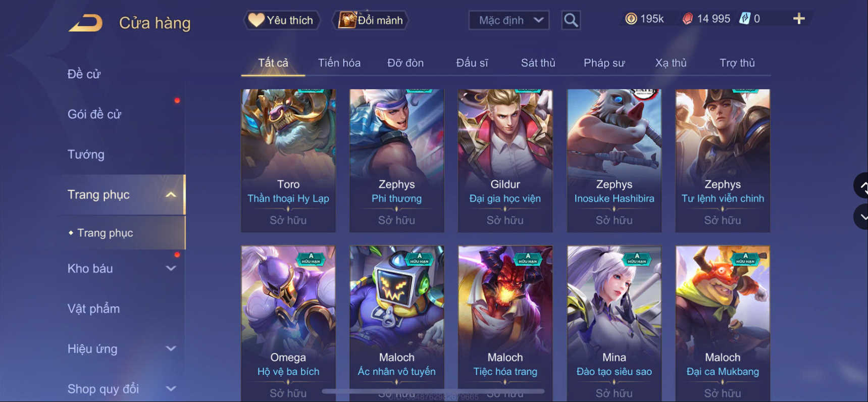Click the upper side panel arrow
Viewport: 868px width, 402px height.
point(862,185)
